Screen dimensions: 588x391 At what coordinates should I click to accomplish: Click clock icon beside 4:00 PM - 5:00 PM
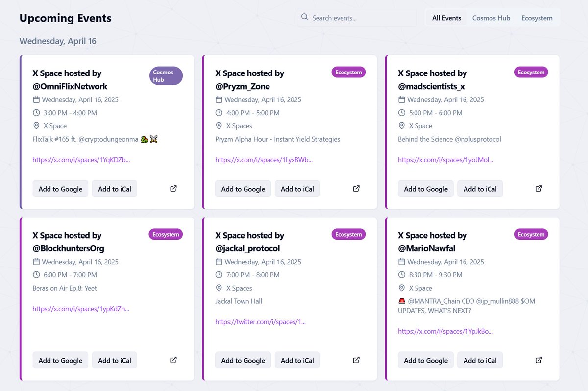click(x=219, y=113)
